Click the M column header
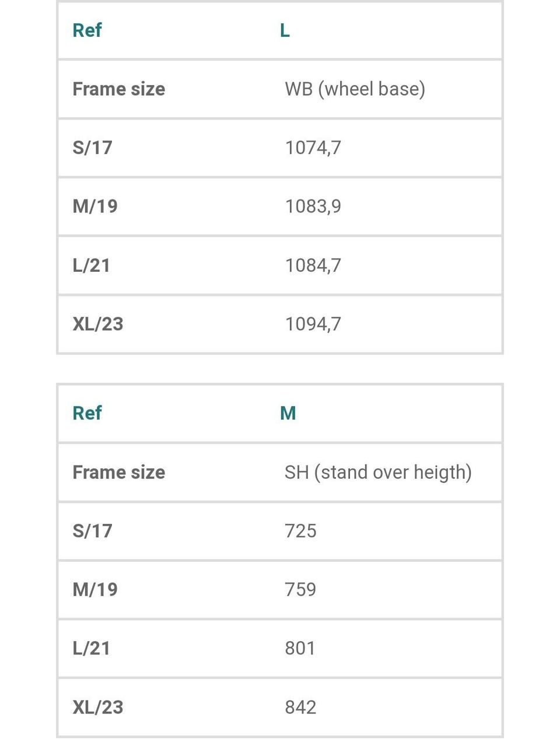The width and height of the screenshot is (560, 749). click(288, 414)
